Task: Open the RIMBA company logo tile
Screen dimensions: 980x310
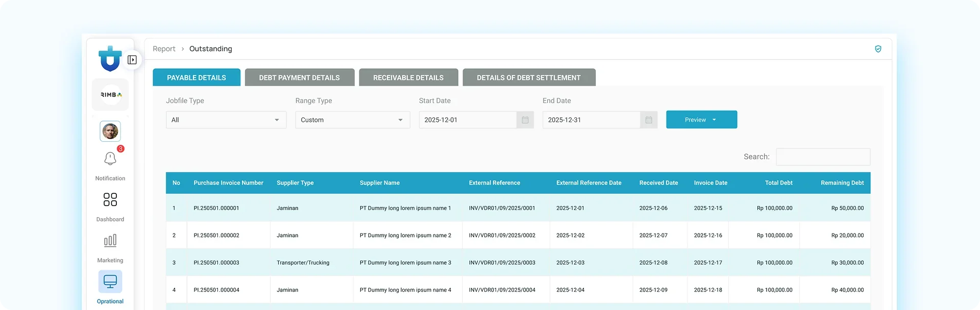Action: point(110,95)
